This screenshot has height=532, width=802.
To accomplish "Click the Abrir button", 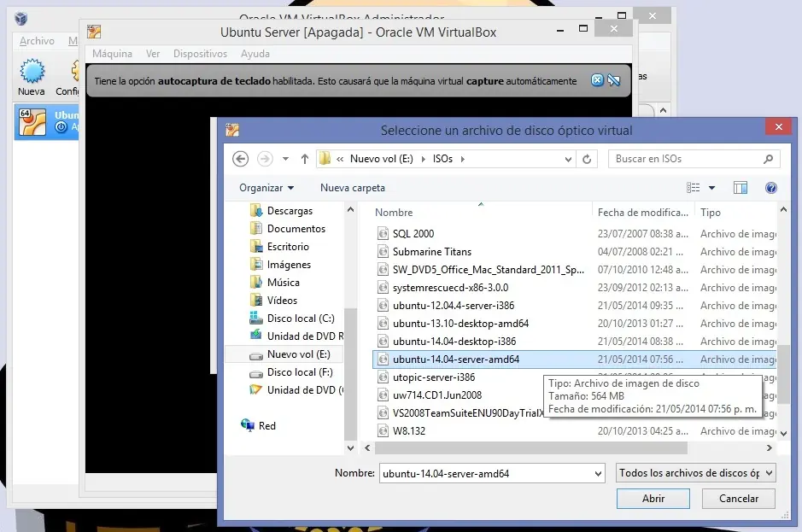I will 653,499.
